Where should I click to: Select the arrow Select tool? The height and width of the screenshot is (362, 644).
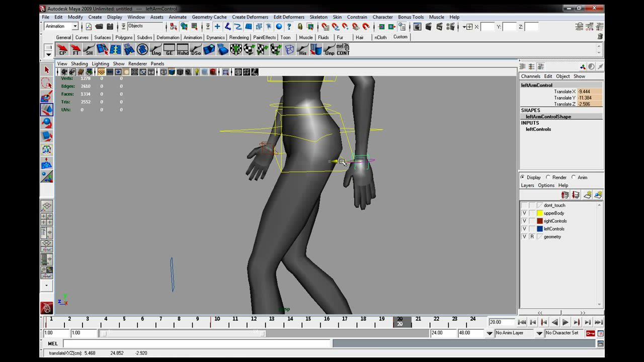coord(47,70)
